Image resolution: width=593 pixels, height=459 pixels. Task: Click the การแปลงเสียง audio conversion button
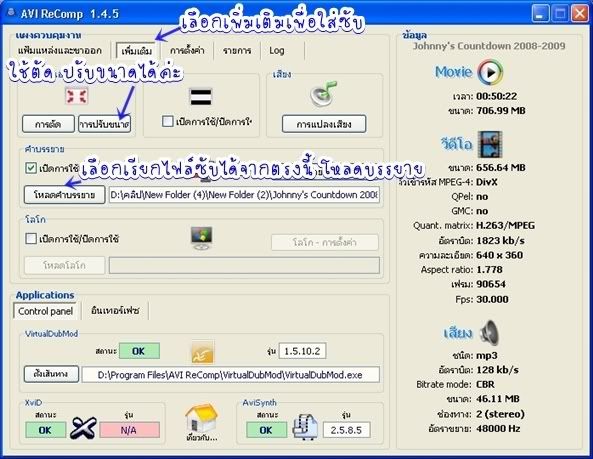[x=324, y=124]
